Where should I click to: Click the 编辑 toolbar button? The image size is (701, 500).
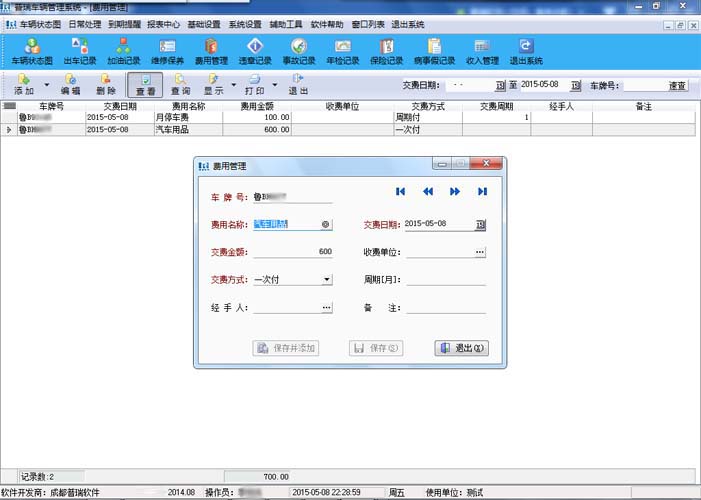coord(70,85)
